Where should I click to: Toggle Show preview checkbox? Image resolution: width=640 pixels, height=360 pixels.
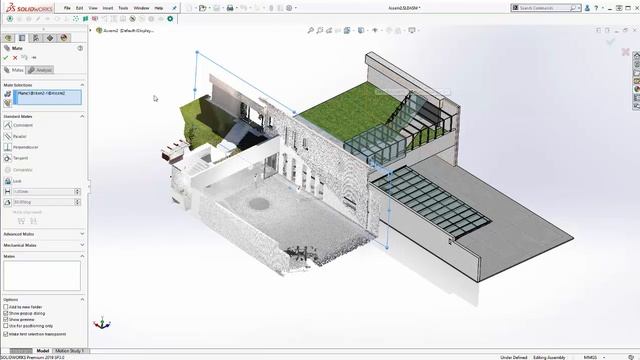tap(6, 320)
